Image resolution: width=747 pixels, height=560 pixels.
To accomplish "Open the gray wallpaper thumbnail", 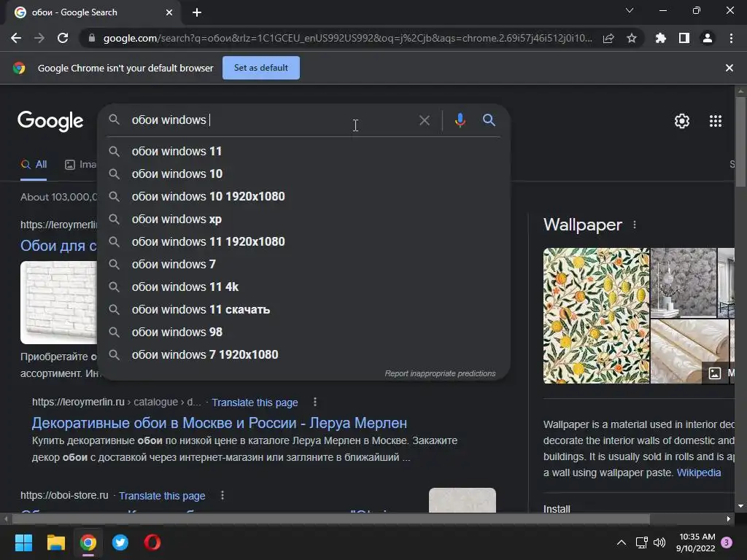I will pyautogui.click(x=684, y=283).
